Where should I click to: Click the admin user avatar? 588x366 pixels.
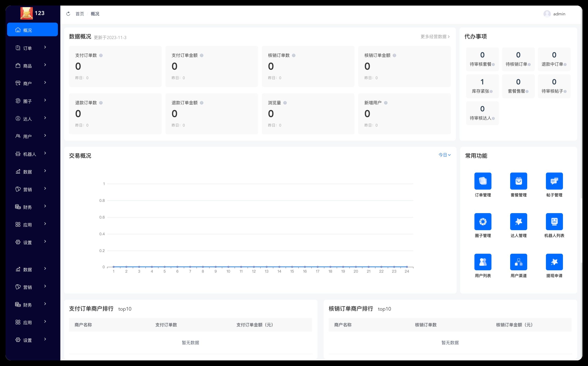pos(547,14)
